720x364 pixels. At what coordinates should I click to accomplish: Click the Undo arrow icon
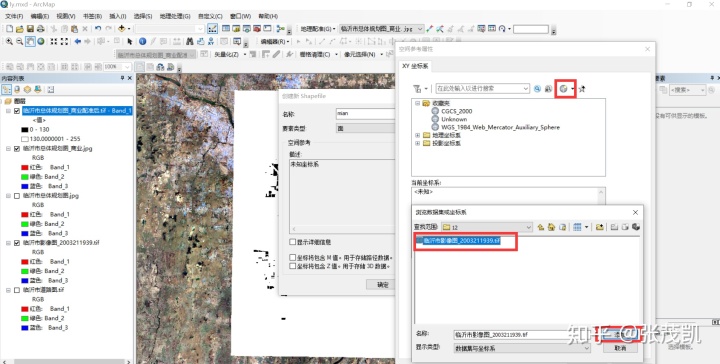tap(98, 29)
